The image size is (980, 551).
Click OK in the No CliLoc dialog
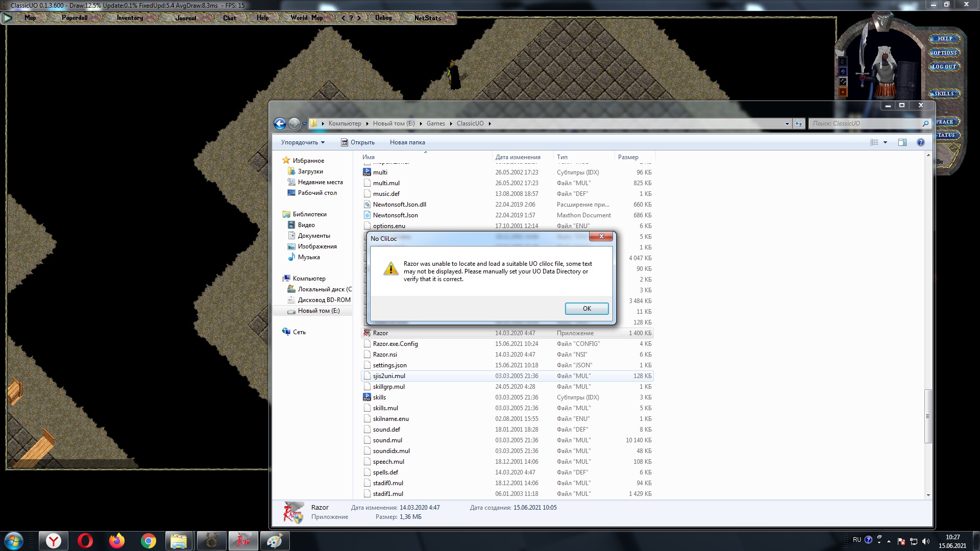586,309
